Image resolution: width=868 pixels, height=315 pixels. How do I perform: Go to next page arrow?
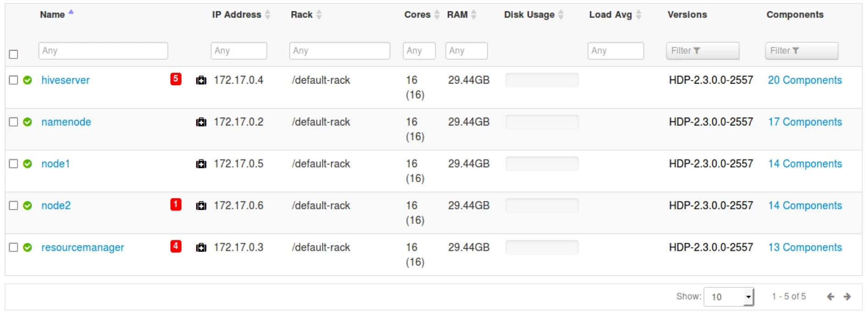coord(847,297)
